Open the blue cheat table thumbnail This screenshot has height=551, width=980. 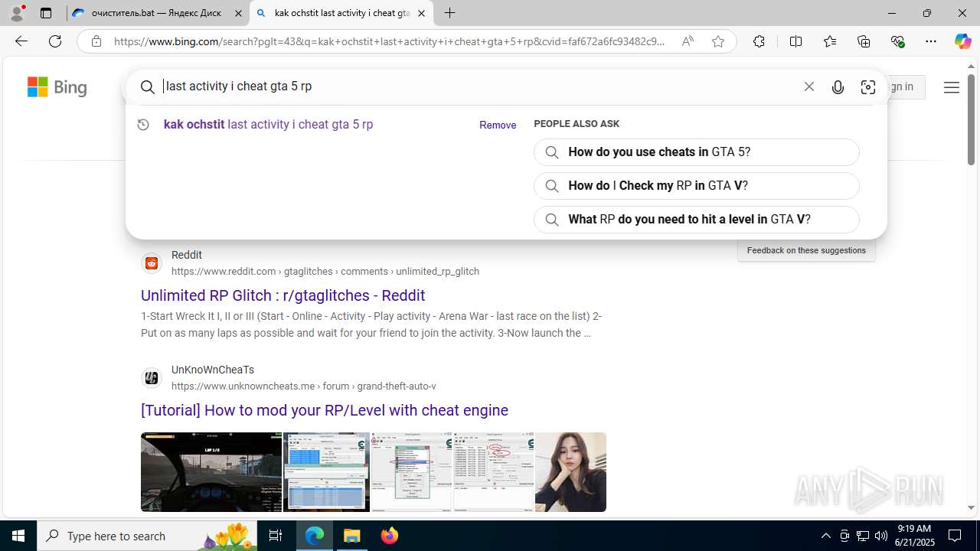[326, 472]
